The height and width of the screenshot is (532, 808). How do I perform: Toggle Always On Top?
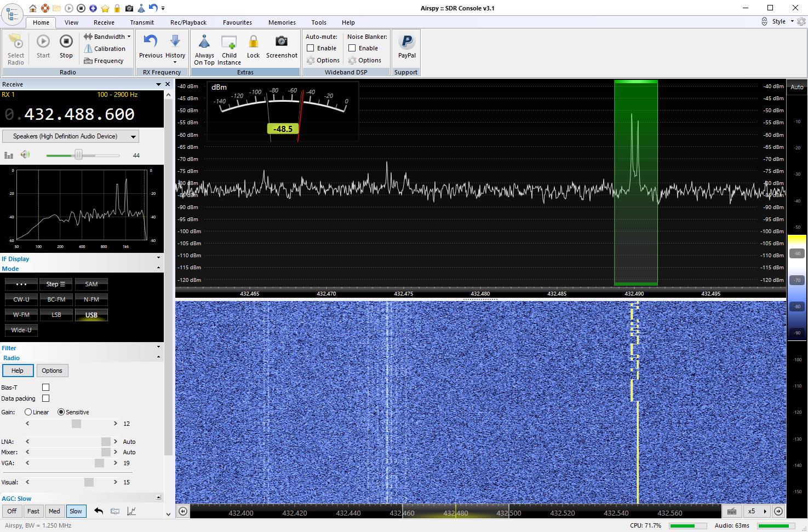point(204,43)
